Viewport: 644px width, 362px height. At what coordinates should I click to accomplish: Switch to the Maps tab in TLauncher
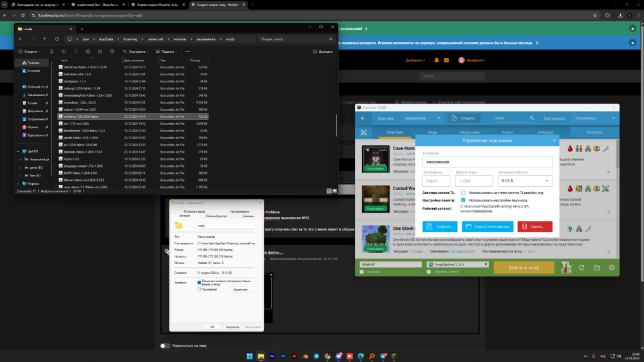[507, 132]
